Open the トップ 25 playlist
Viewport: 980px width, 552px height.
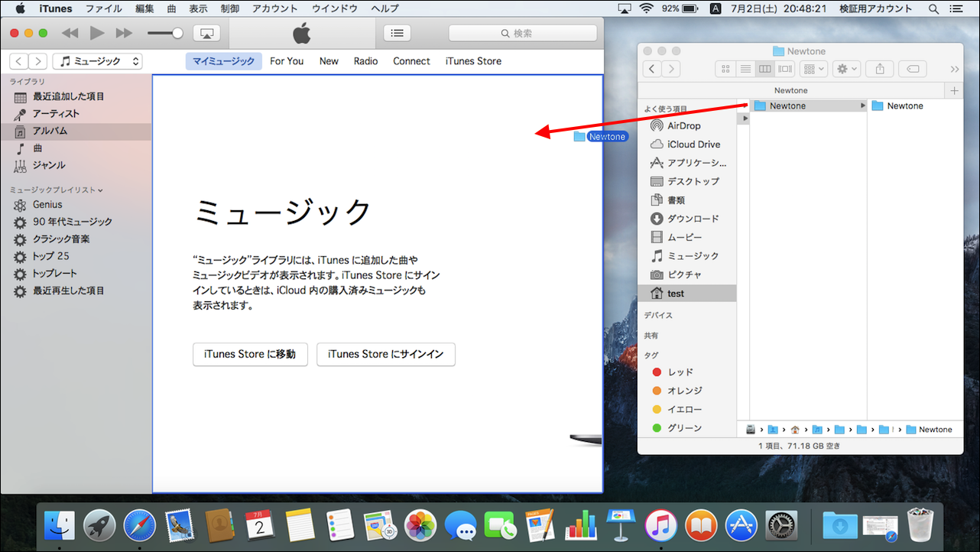(76, 256)
